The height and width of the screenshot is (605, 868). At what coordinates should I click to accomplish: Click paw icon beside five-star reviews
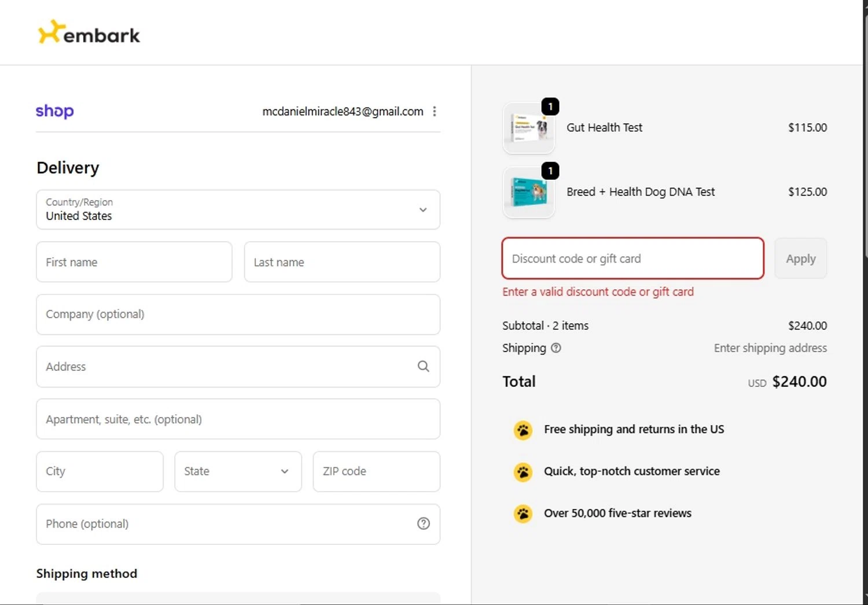523,514
